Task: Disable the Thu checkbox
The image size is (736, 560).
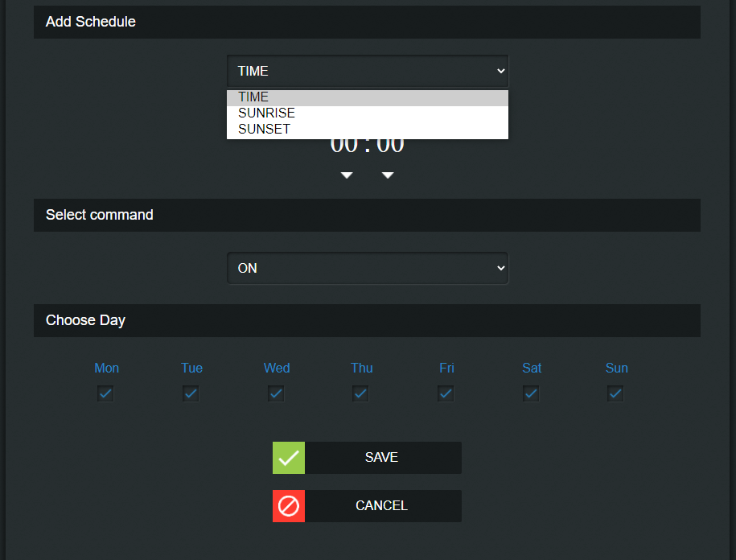Action: [360, 393]
